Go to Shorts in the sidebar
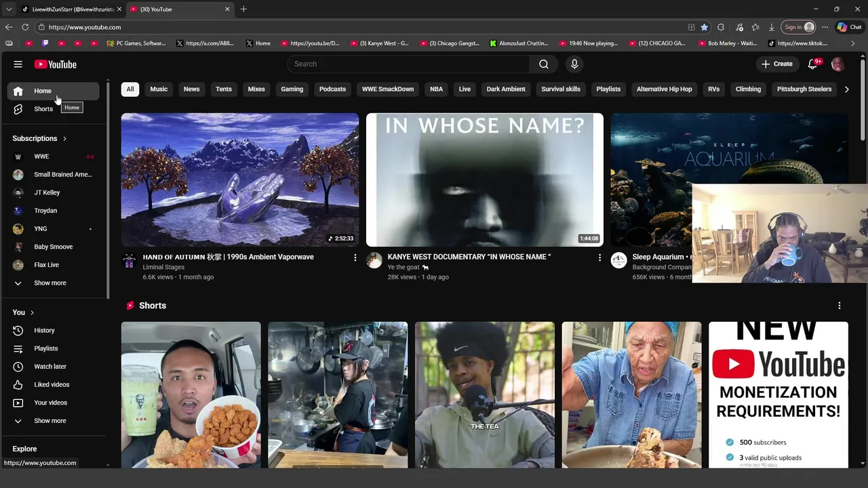Viewport: 868px width, 488px height. pyautogui.click(x=54, y=108)
